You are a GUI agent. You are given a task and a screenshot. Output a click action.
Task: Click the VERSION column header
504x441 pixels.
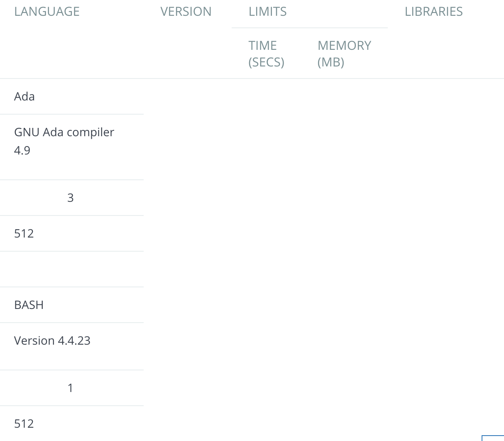click(x=186, y=12)
